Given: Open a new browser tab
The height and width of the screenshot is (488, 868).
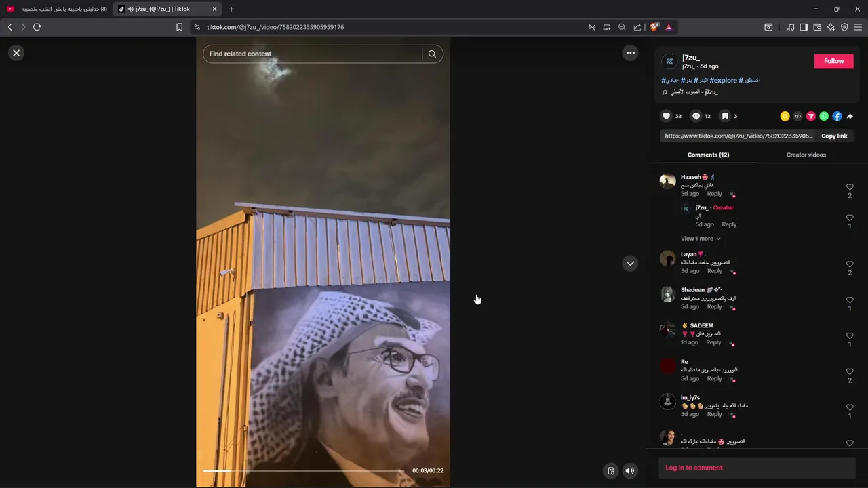Looking at the screenshot, I should pyautogui.click(x=231, y=9).
